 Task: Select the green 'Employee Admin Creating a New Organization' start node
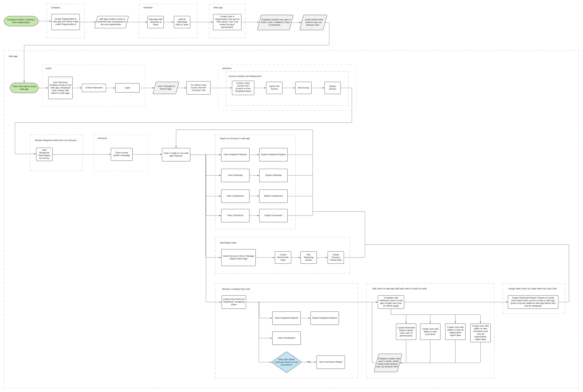21,21
